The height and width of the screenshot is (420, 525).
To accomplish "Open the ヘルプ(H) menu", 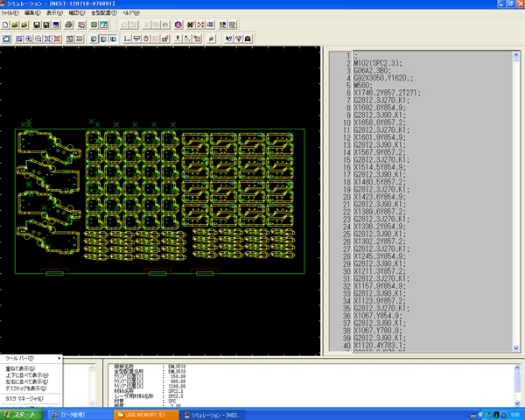I will [x=131, y=13].
